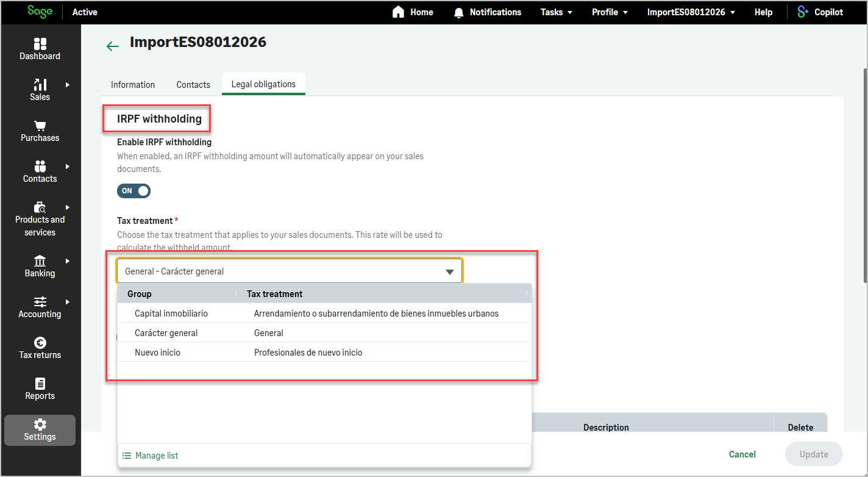Open Reports in sidebar
The image size is (868, 477).
[40, 389]
